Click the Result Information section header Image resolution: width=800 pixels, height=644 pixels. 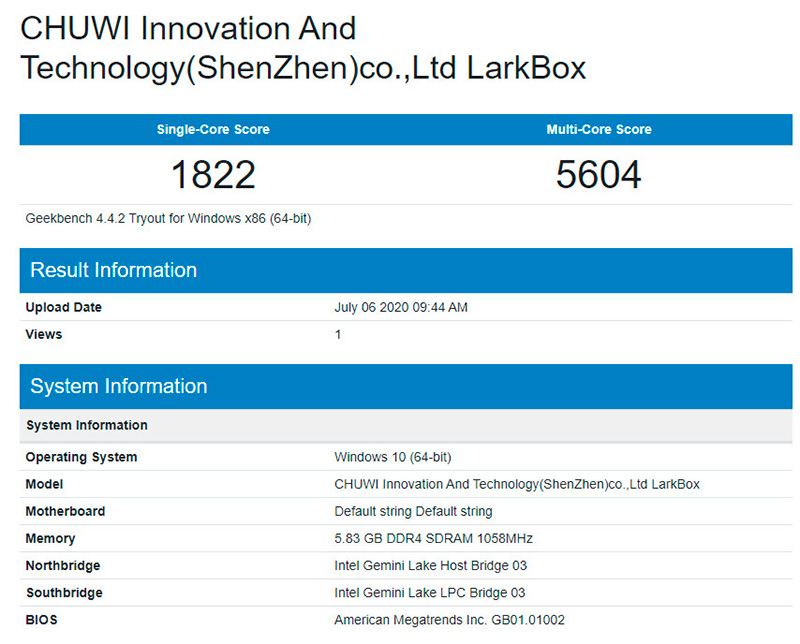pyautogui.click(x=113, y=270)
